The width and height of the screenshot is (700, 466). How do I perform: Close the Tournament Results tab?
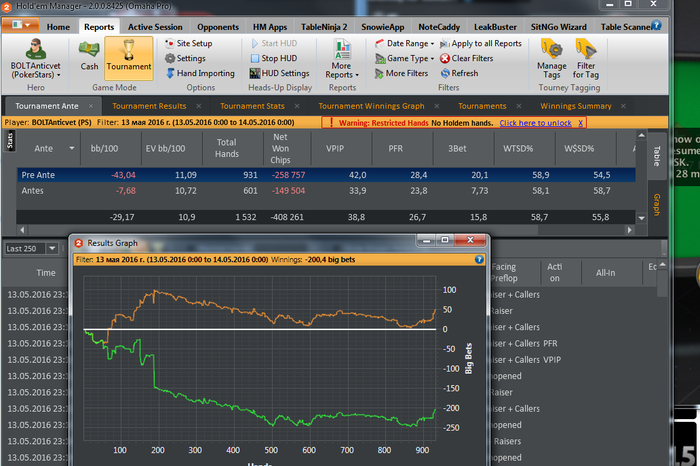tap(199, 106)
